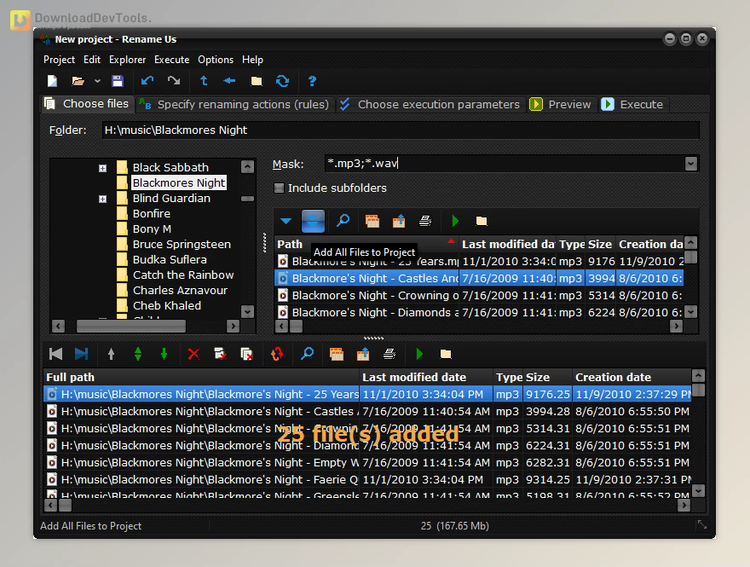Open the Execute menu
The width and height of the screenshot is (750, 567).
click(x=172, y=60)
